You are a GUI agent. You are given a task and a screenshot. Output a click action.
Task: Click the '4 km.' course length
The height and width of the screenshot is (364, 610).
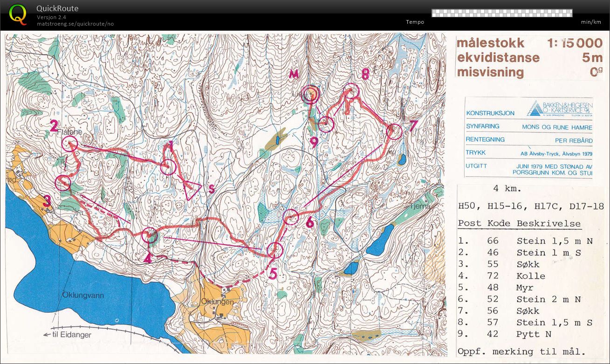tap(507, 189)
